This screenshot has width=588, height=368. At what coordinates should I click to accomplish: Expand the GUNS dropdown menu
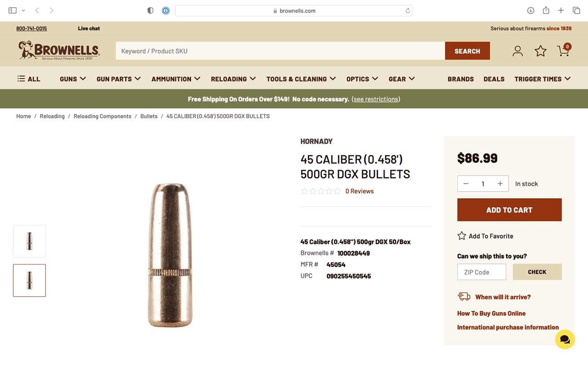coord(73,79)
